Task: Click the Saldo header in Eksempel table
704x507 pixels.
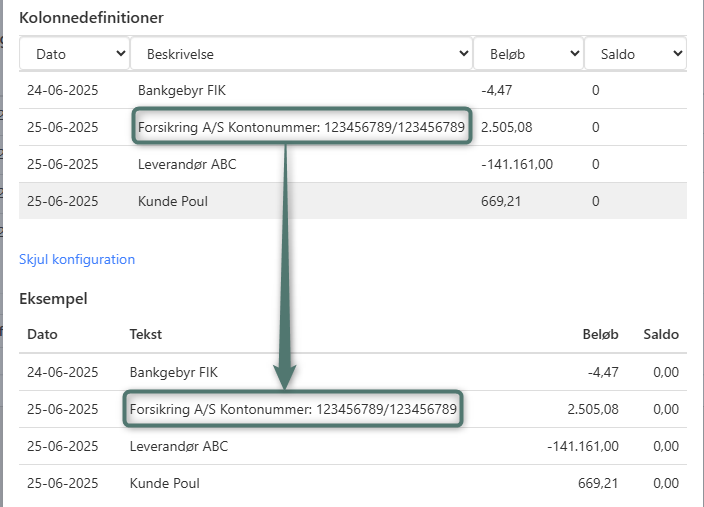Action: point(661,334)
